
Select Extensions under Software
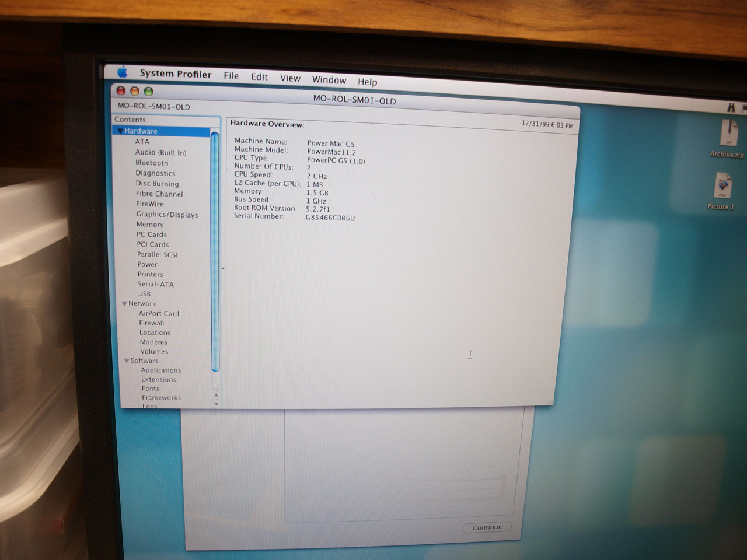pyautogui.click(x=159, y=380)
